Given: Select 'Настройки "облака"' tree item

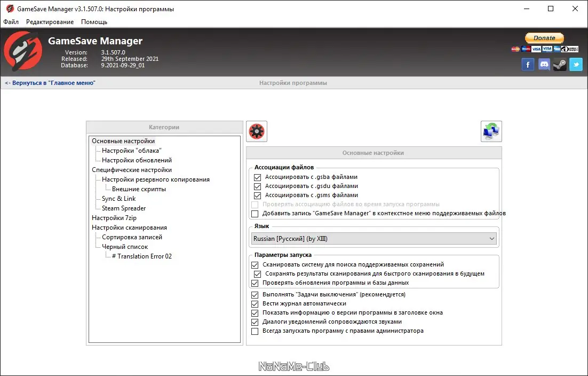Looking at the screenshot, I should click(132, 151).
